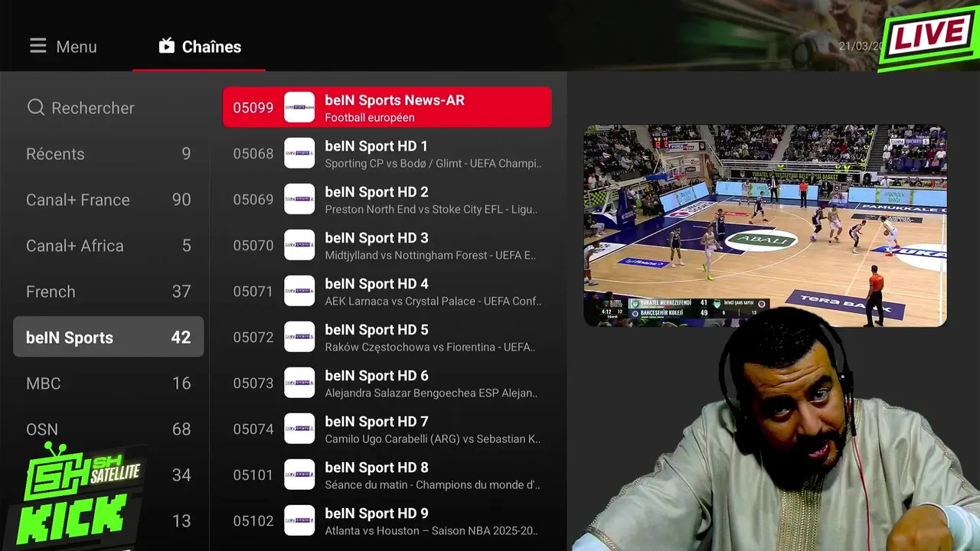Click beIN Sport HD 4 channel logo
Viewport: 980px width, 551px height.
[299, 291]
